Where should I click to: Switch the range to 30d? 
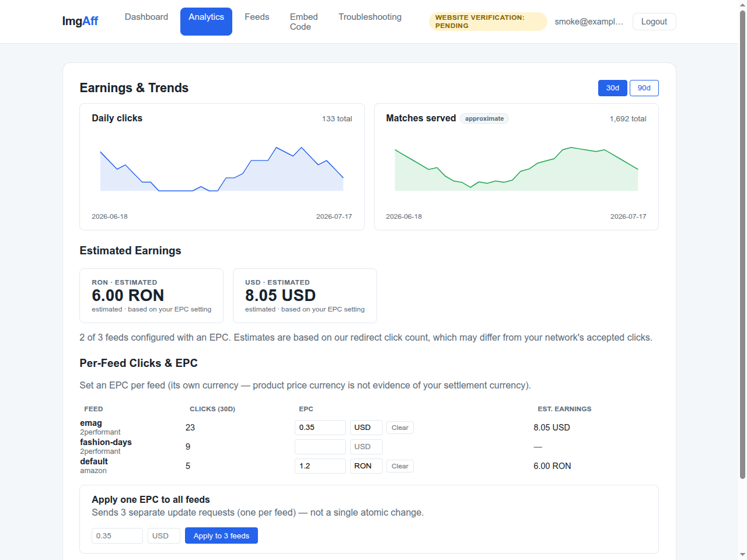click(x=612, y=88)
